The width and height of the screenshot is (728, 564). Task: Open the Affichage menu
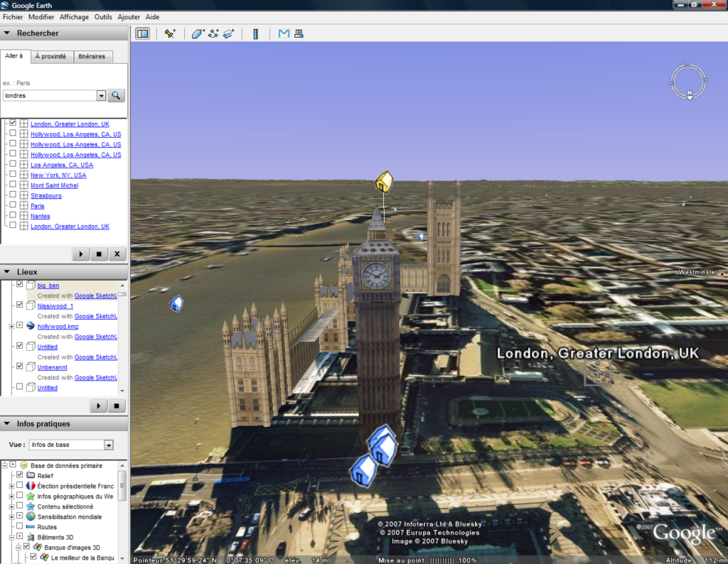(x=74, y=17)
